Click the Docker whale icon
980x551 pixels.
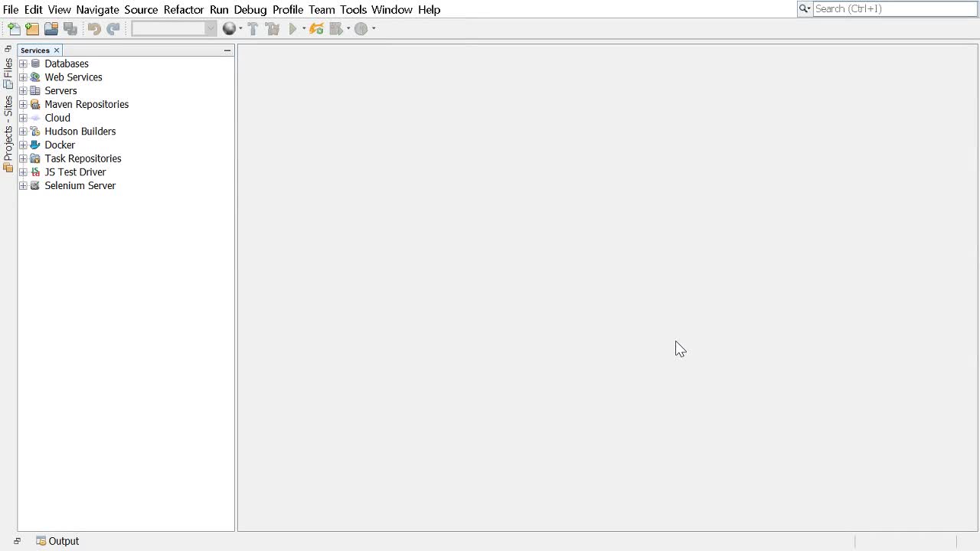point(35,145)
